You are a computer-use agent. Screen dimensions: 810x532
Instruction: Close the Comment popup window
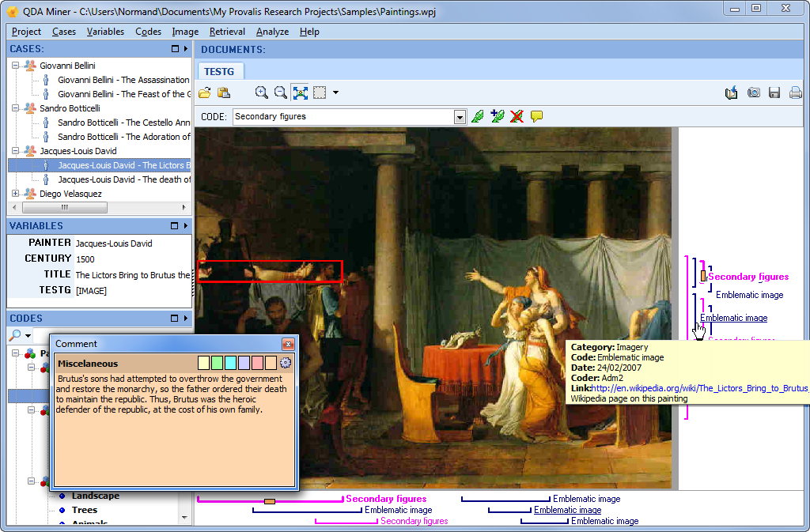coord(288,344)
